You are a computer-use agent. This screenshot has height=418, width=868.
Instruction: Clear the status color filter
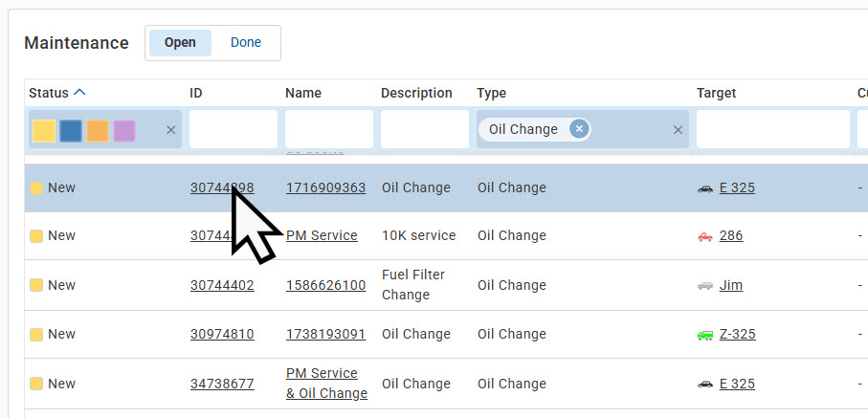point(171,129)
